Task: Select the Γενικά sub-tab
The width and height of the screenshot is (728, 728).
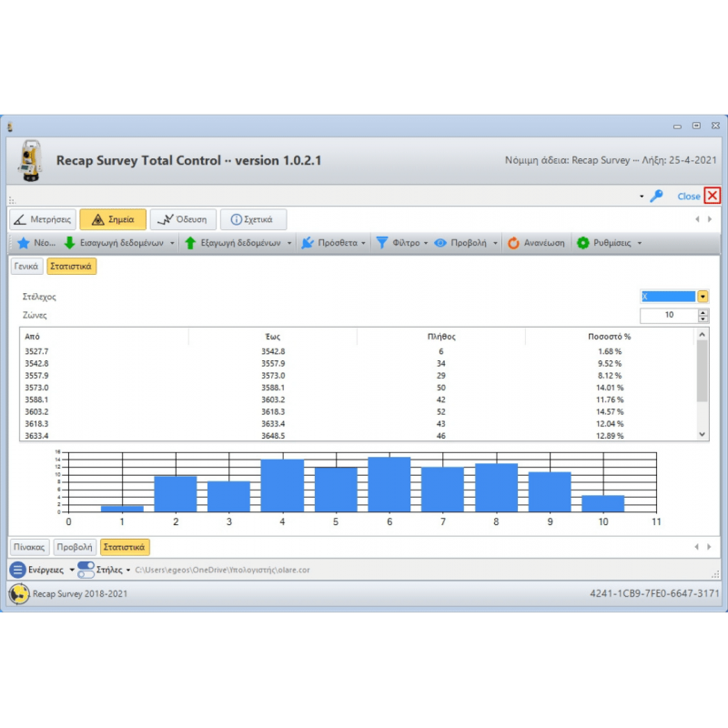Action: 26,267
